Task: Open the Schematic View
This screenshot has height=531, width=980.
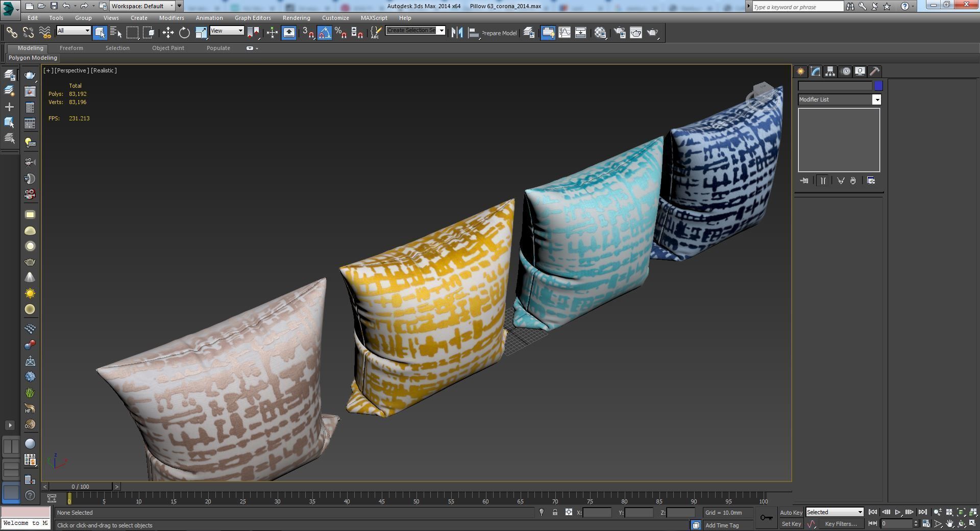Action: click(x=581, y=33)
